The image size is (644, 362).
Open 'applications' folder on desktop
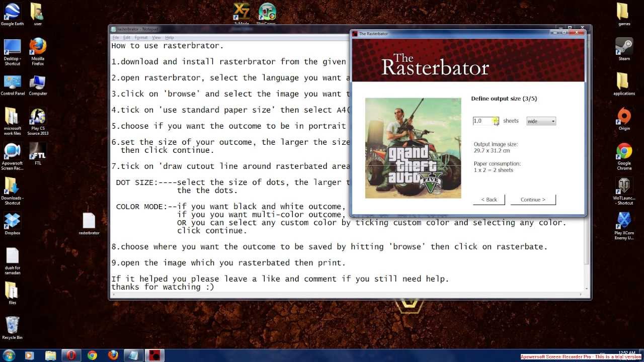pos(624,84)
